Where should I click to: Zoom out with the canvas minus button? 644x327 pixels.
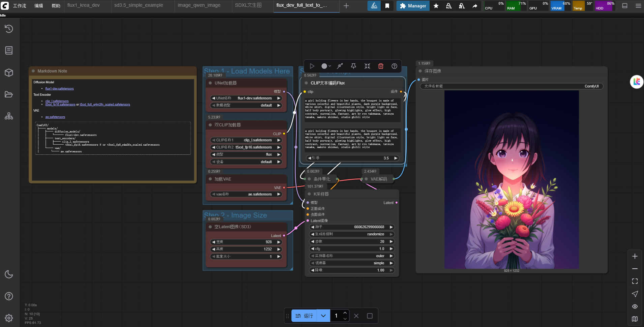[635, 269]
